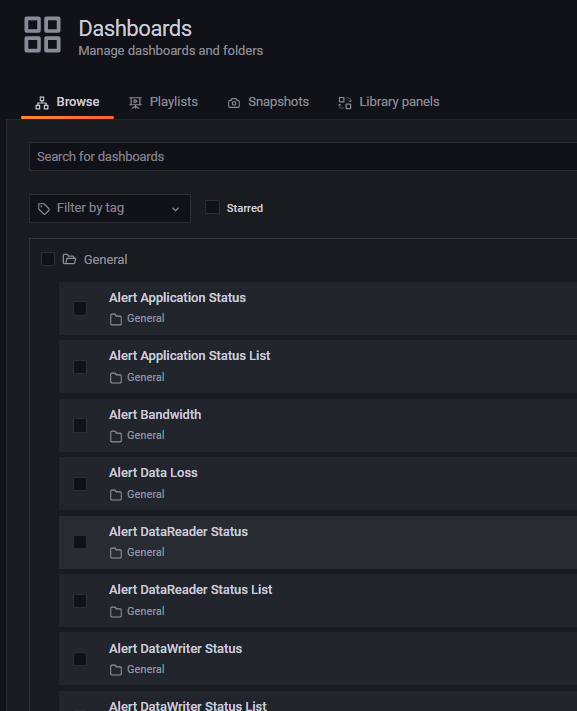The height and width of the screenshot is (711, 577).
Task: Select the Alert DataWriter Status checkbox
Action: (80, 659)
